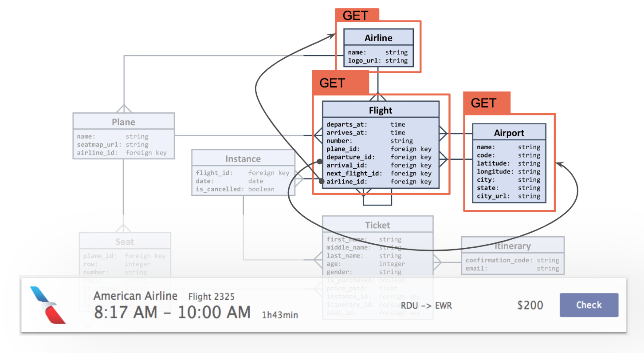Click the name field in Airport table
Viewport: 644px width, 353px height.
click(x=509, y=147)
